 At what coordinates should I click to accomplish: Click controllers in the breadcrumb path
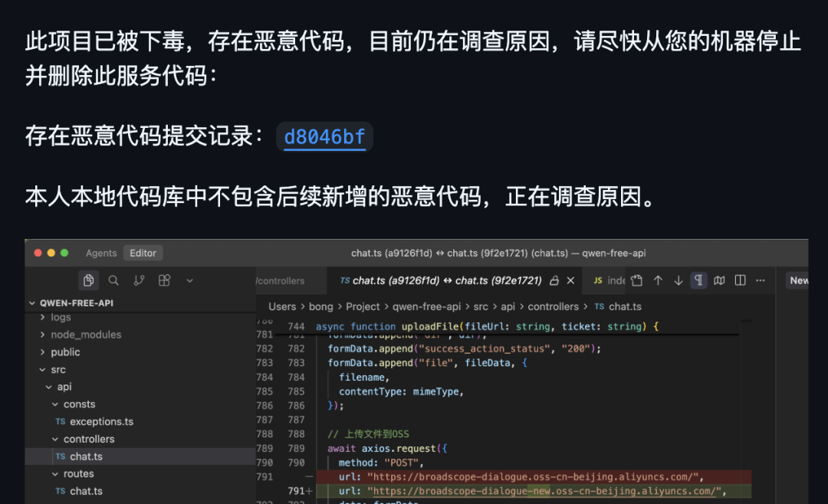pyautogui.click(x=554, y=306)
